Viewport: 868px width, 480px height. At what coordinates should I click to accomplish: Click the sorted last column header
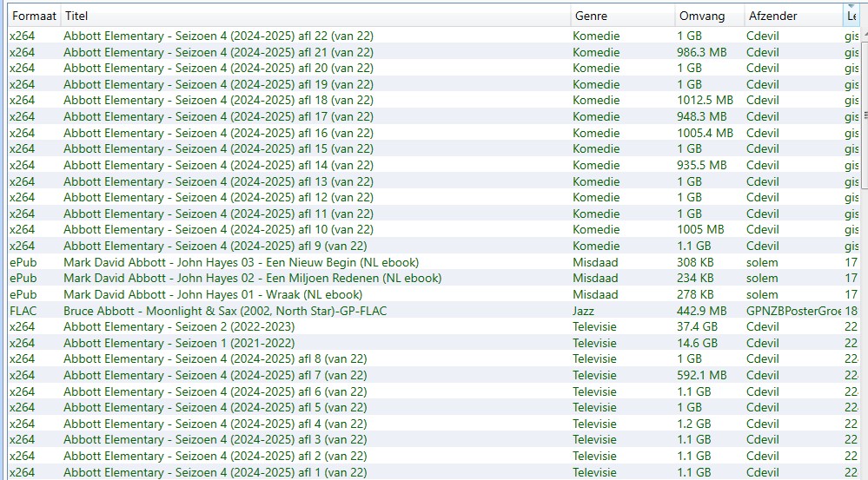pyautogui.click(x=851, y=16)
